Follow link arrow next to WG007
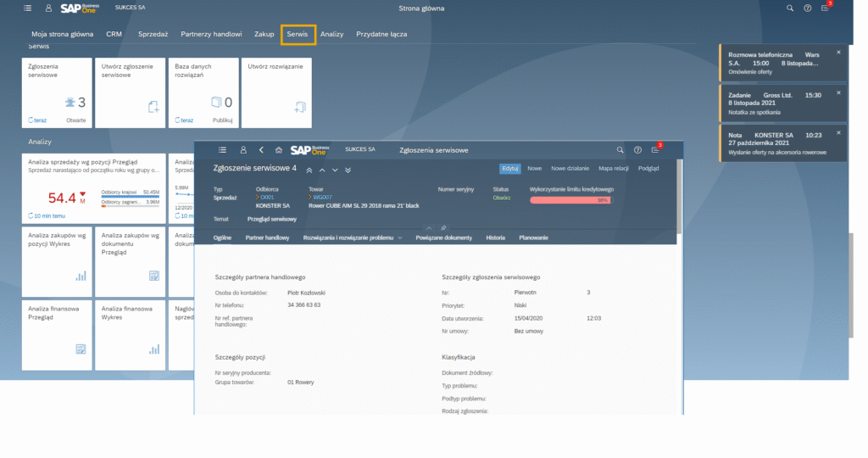This screenshot has width=868, height=458. [x=310, y=197]
